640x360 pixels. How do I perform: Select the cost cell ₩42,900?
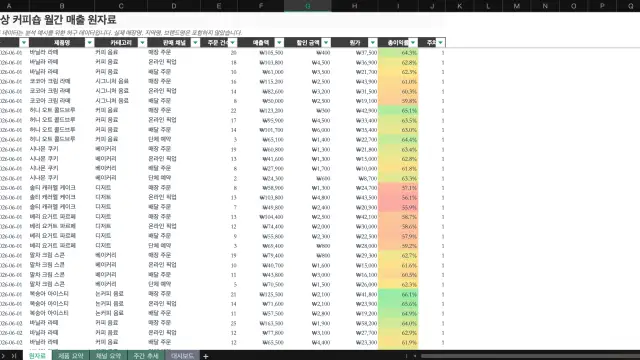click(354, 111)
